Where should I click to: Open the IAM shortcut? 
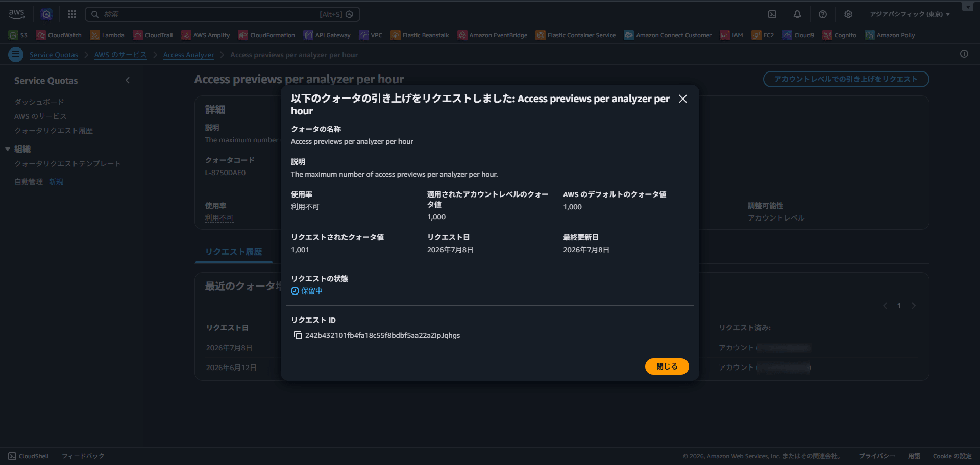tap(731, 35)
